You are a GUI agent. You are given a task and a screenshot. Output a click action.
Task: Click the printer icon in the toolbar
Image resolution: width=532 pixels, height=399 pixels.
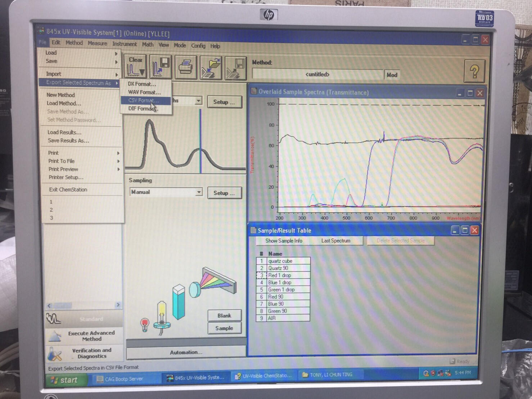[x=186, y=67]
